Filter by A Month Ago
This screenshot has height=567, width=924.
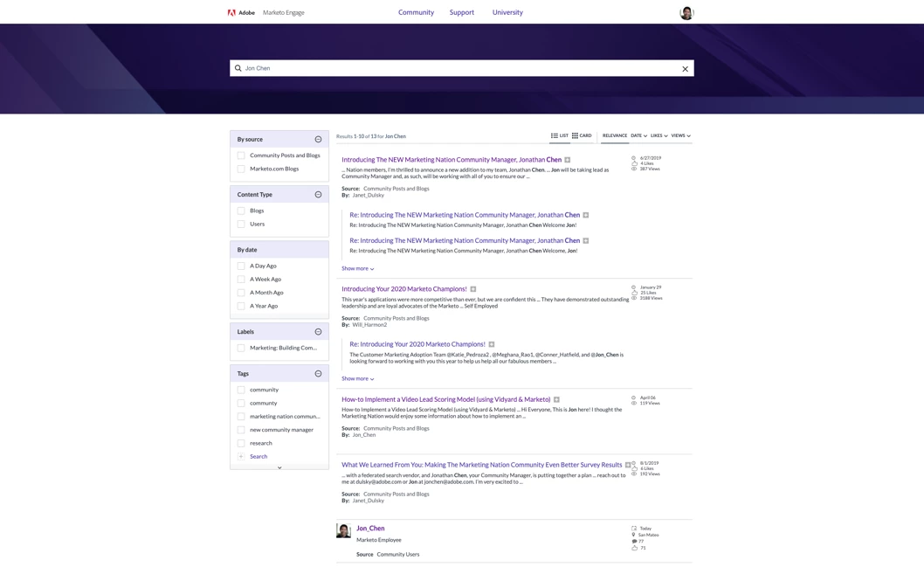tap(241, 293)
